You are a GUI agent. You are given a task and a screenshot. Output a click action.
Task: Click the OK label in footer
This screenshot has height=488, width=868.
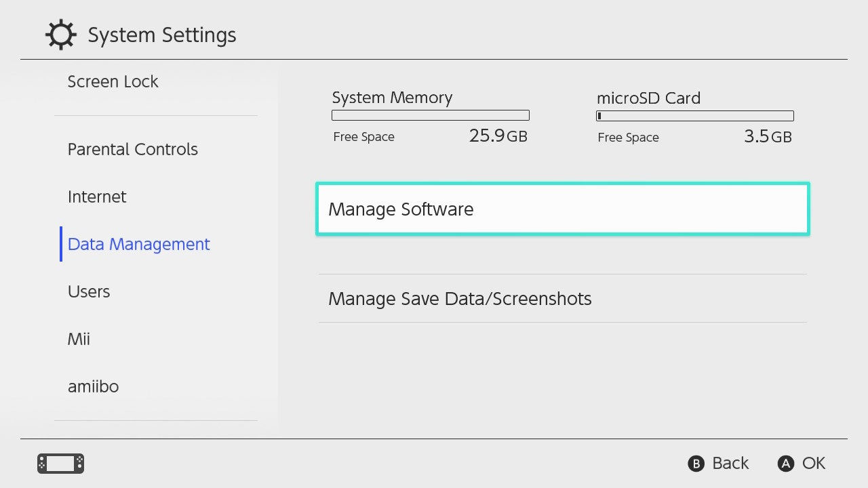click(813, 464)
